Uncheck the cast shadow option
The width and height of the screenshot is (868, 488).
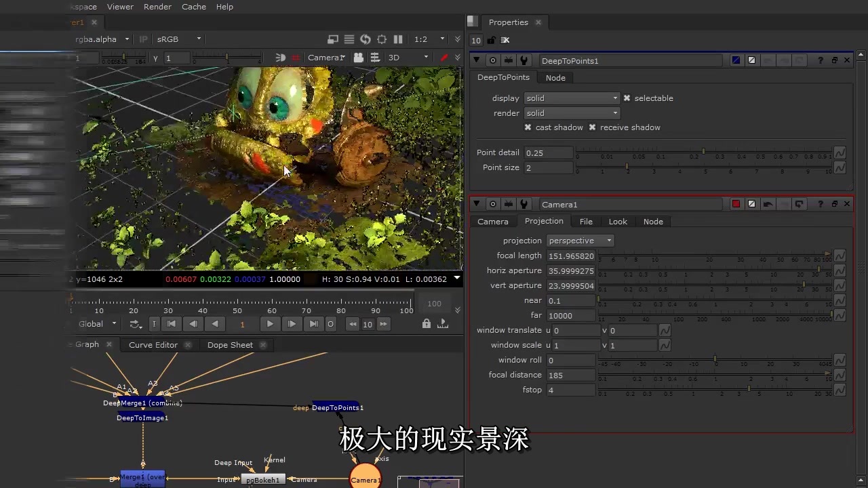(x=528, y=127)
